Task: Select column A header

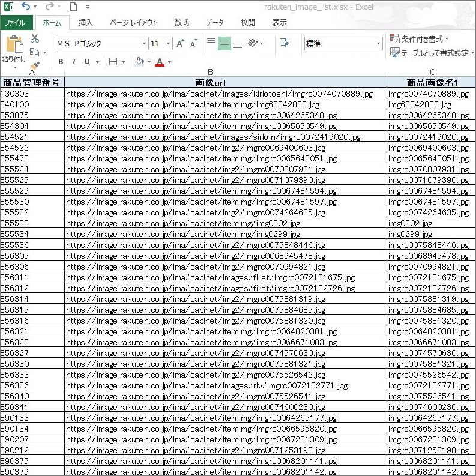Action: (x=32, y=73)
